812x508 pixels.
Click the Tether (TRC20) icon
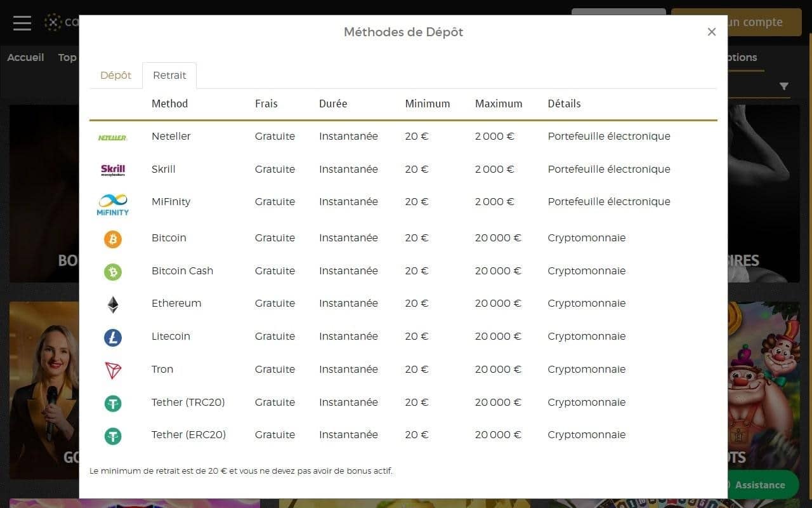click(x=113, y=403)
